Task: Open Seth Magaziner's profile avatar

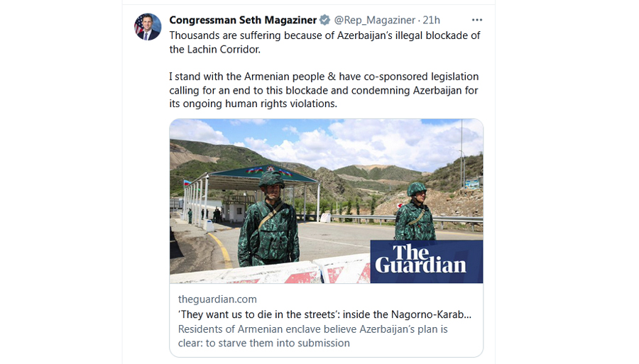Action: [148, 27]
